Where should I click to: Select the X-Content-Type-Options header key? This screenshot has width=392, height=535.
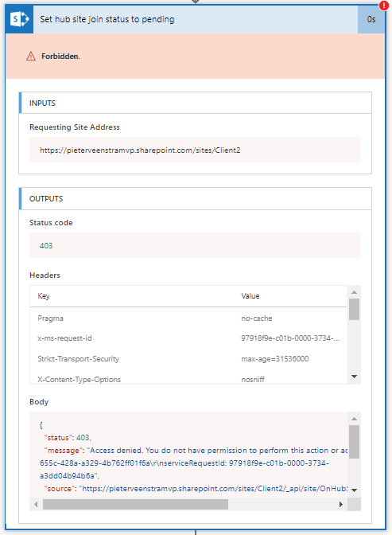point(79,380)
